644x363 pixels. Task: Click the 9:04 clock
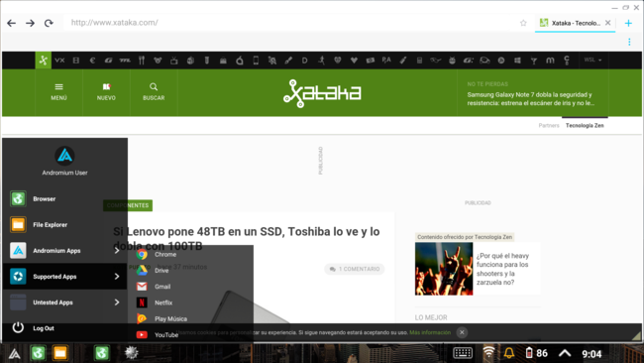click(x=591, y=353)
